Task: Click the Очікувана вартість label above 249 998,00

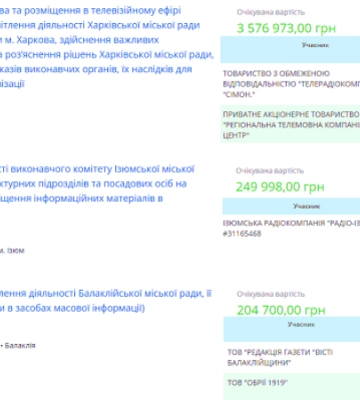Action: [270, 171]
